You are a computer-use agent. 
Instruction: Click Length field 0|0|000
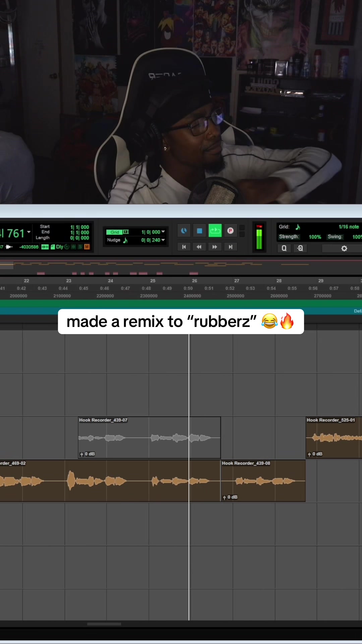(80, 238)
